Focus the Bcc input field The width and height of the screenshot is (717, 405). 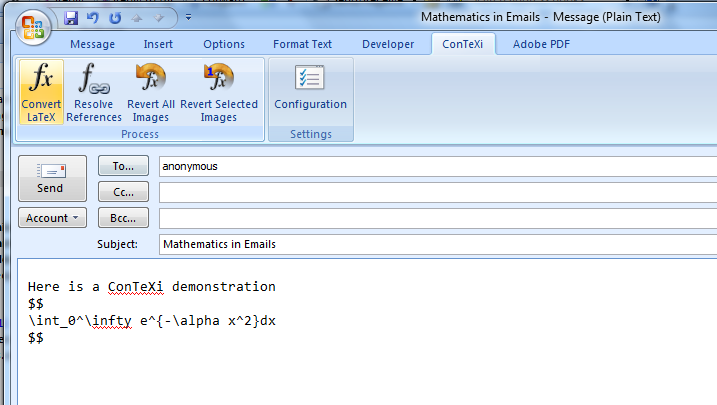tap(438, 218)
